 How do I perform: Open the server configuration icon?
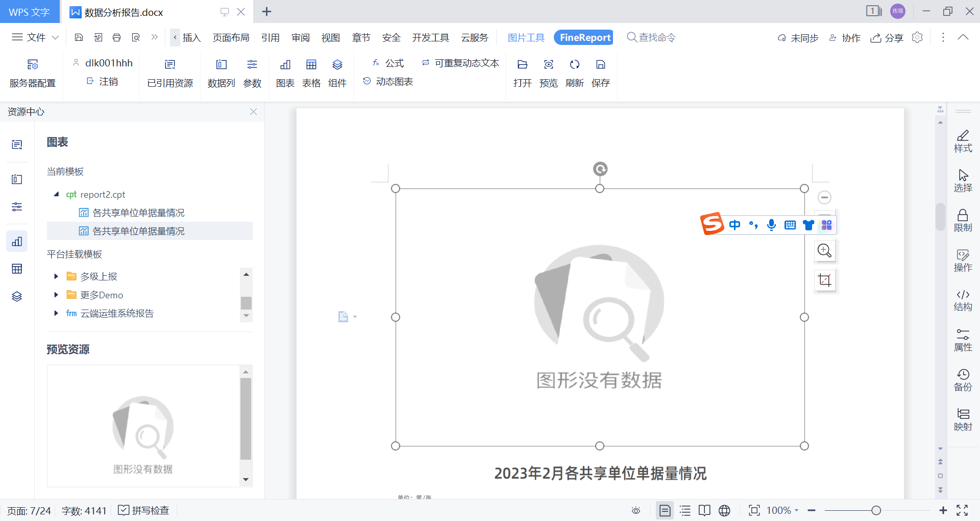click(33, 65)
